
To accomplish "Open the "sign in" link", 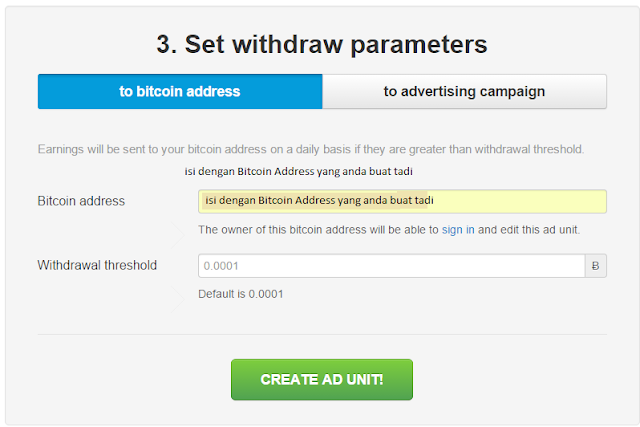I will click(452, 230).
